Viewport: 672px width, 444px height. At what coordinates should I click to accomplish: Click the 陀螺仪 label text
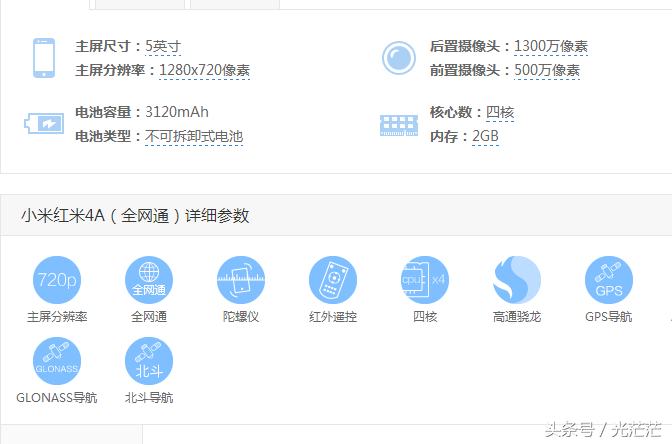point(241,317)
